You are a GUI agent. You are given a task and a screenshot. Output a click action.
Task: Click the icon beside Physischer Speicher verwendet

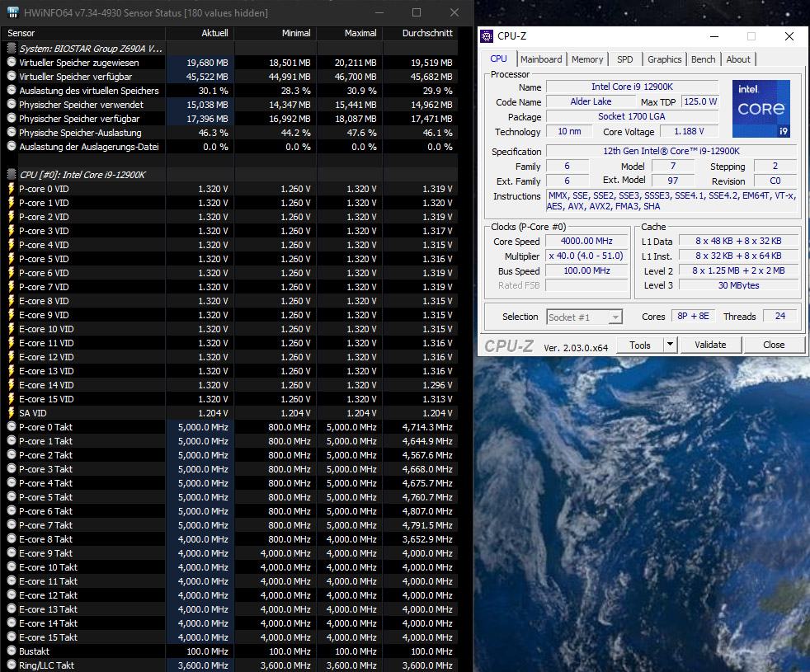pos(12,104)
